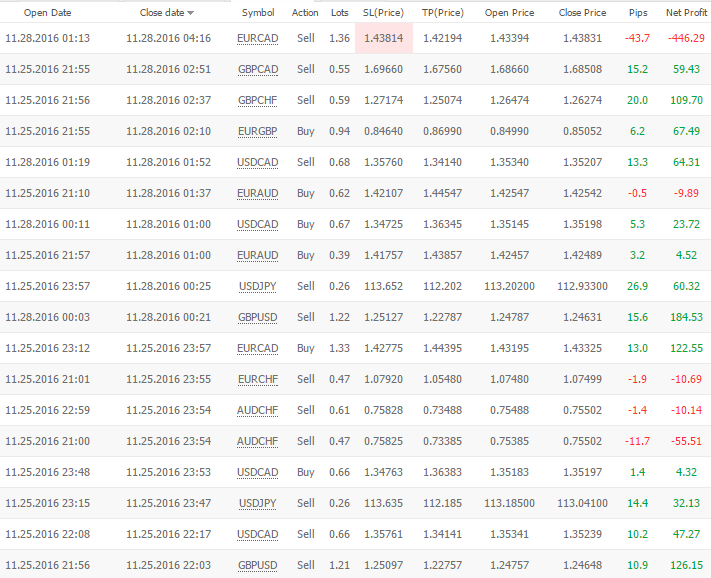Select pips value 26.9

tap(637, 287)
